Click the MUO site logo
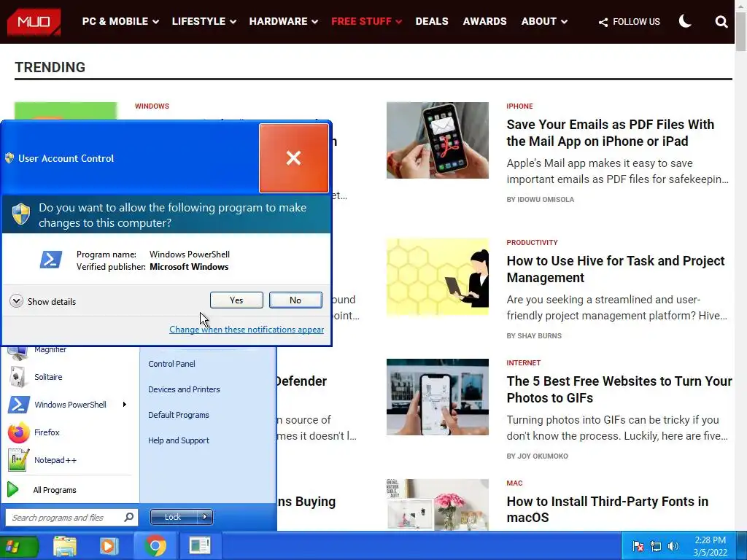747x560 pixels. coord(34,22)
